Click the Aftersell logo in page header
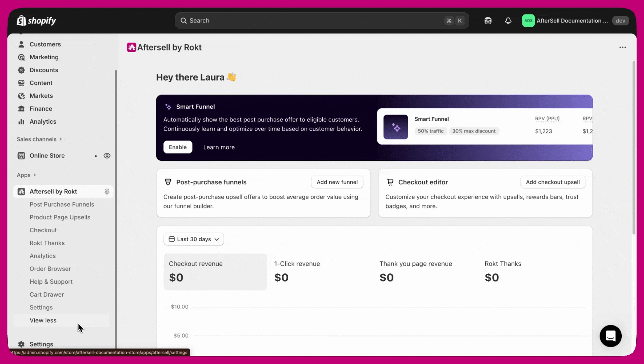Viewport: 644px width, 364px height. (131, 47)
